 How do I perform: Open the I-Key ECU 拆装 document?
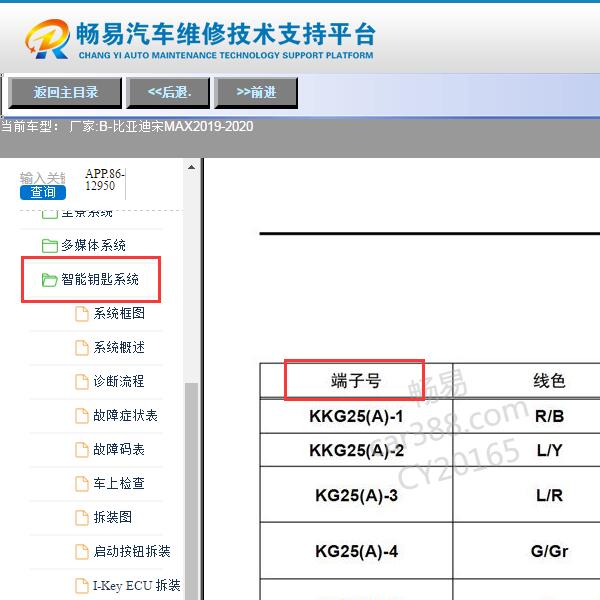[137, 585]
